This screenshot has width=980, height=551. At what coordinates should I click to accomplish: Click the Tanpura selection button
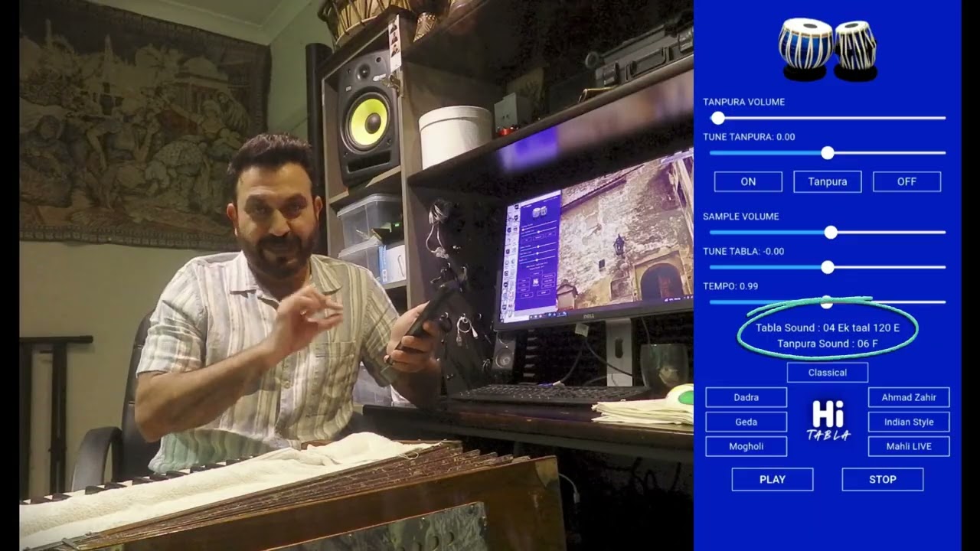tap(828, 181)
